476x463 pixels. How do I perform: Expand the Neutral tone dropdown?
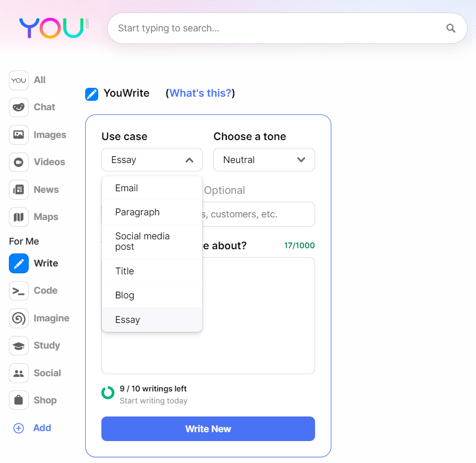[264, 160]
